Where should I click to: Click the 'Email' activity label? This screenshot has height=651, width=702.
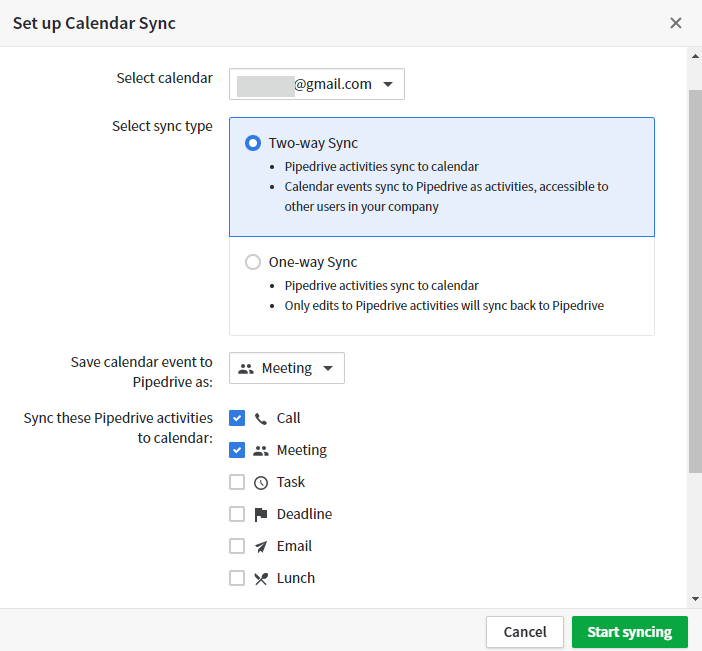point(294,546)
